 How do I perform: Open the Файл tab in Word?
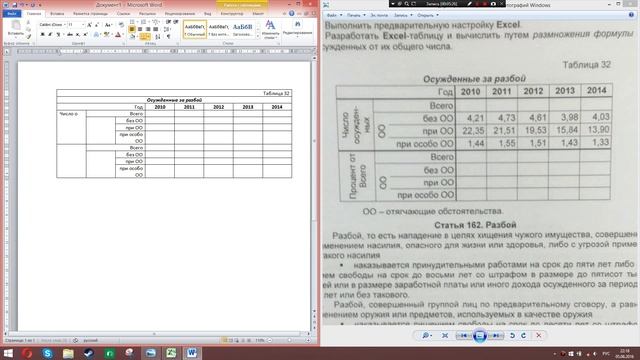tap(12, 13)
